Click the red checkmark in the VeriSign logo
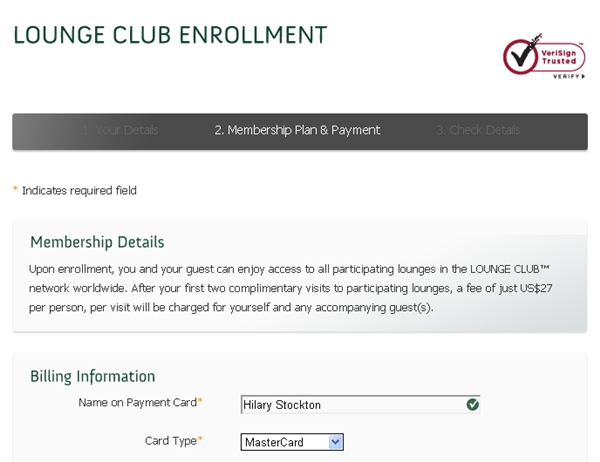This screenshot has width=600, height=462. coord(522,56)
